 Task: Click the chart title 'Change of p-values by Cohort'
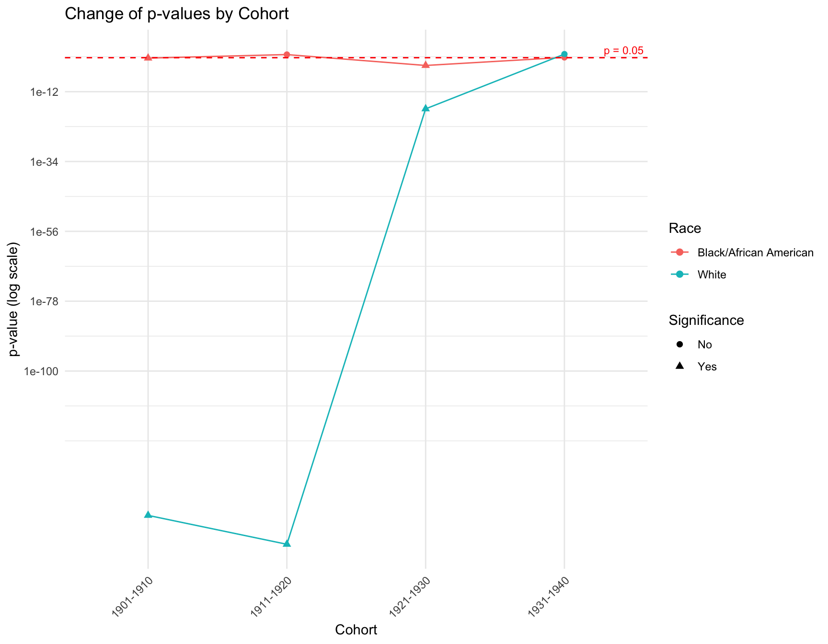pyautogui.click(x=176, y=14)
